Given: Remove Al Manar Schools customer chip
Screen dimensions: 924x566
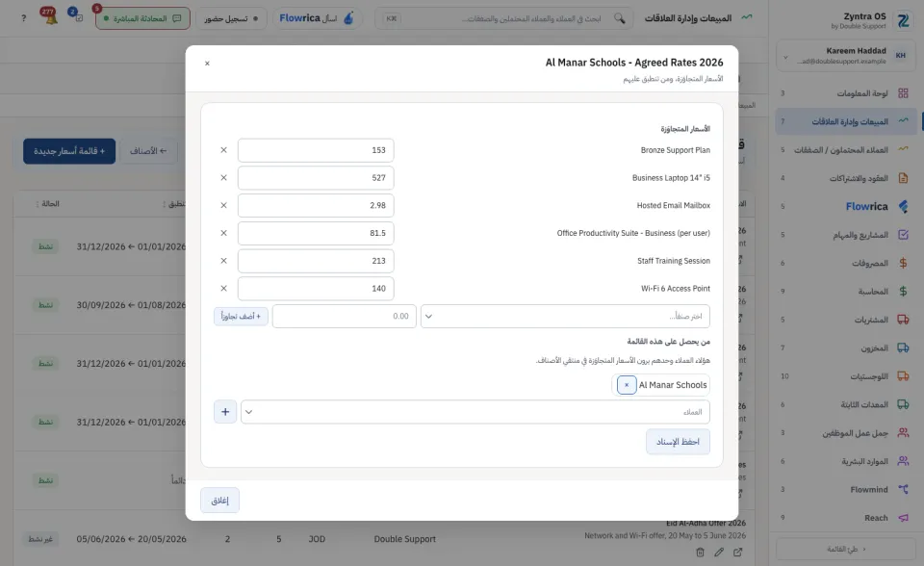Looking at the screenshot, I should coord(627,385).
